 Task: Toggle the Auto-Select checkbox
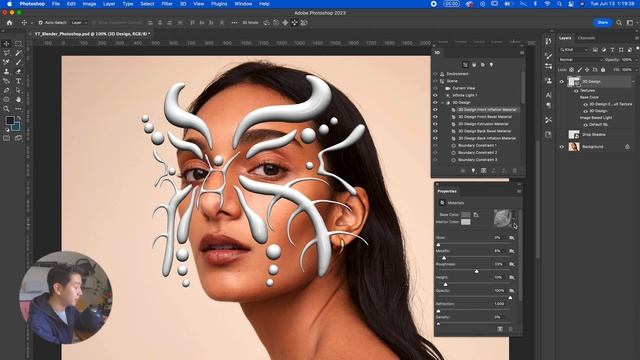point(40,23)
